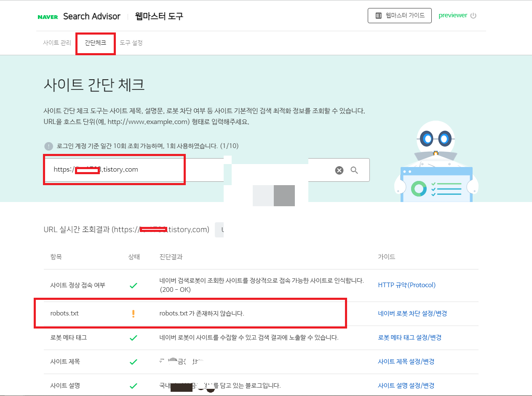Viewport: 532px width, 396px height.
Task: Click the 사이트 제목 row label
Action: [65, 362]
